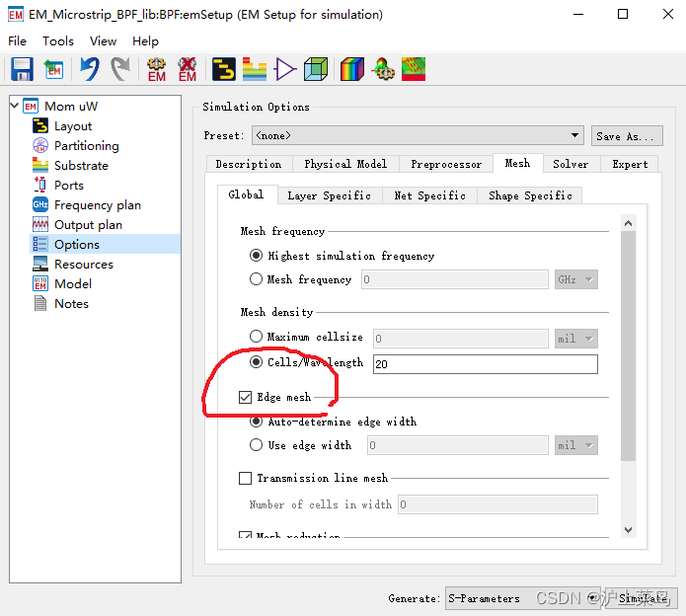This screenshot has width=686, height=616.
Task: Click the Save floppy disk icon
Action: 22,69
